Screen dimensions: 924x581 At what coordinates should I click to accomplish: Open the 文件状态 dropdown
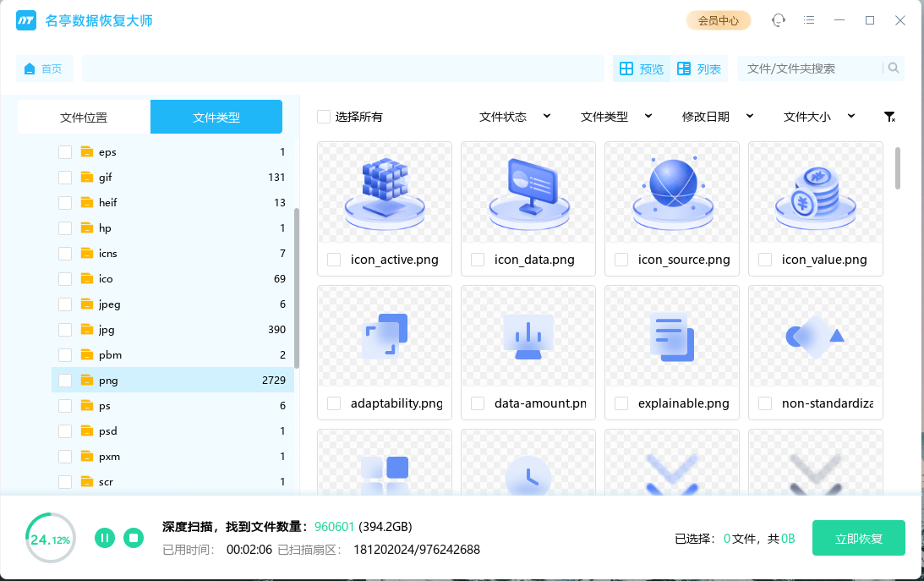[515, 117]
